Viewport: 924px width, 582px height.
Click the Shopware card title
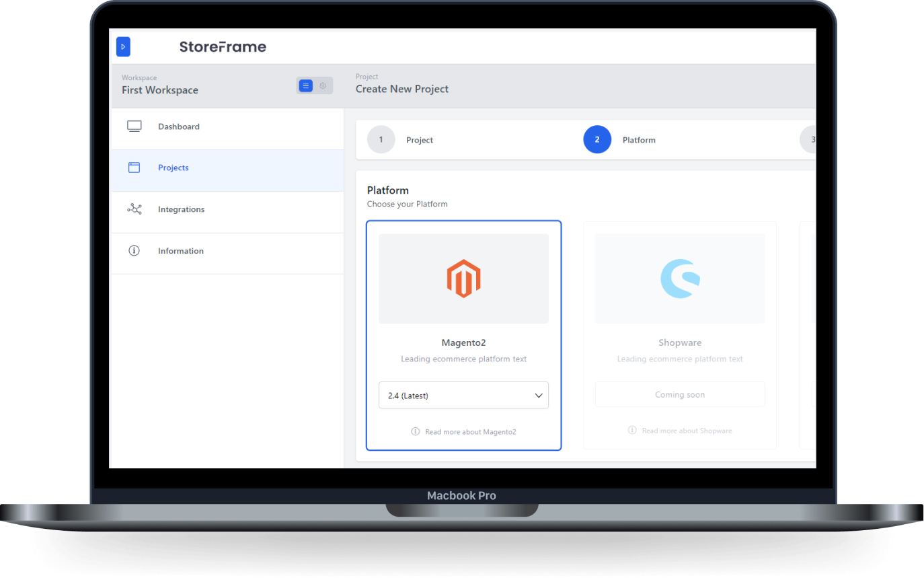(x=680, y=342)
